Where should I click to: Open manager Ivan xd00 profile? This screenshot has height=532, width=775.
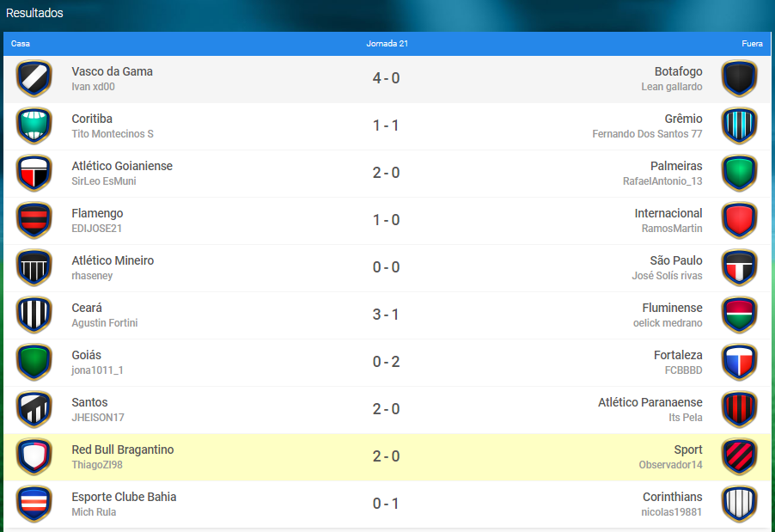[93, 87]
